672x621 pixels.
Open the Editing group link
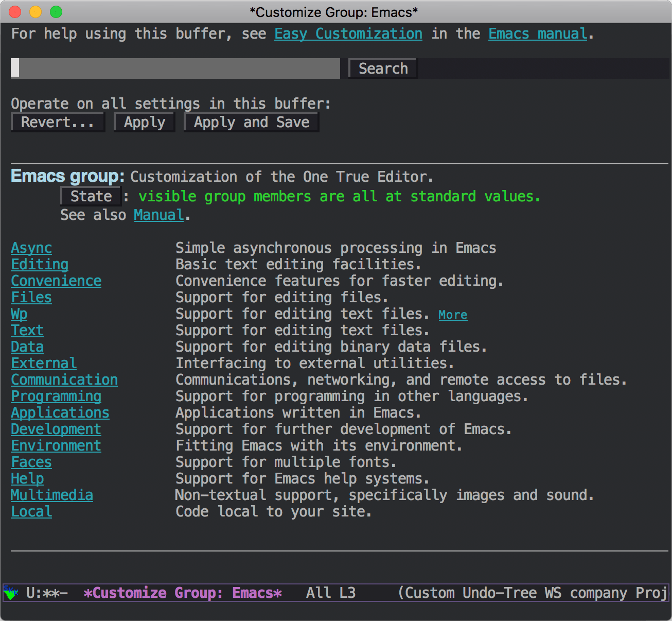pos(40,265)
